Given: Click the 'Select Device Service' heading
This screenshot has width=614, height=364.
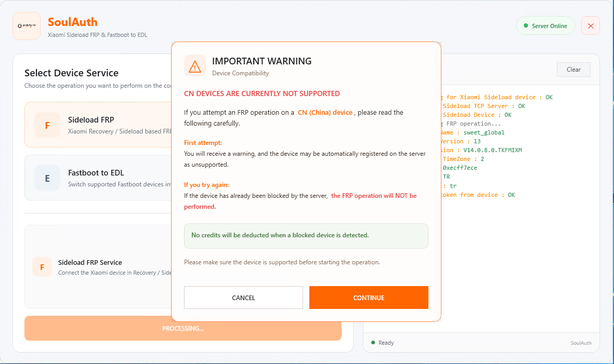Looking at the screenshot, I should pos(71,73).
